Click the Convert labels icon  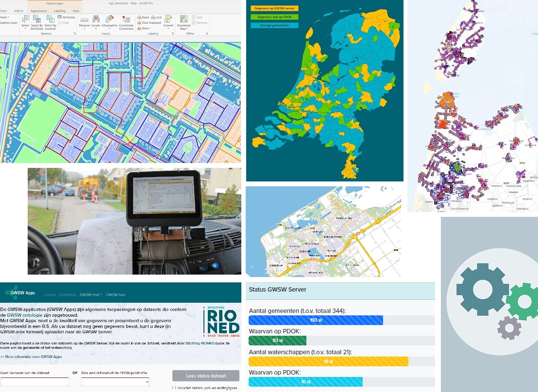[168, 22]
